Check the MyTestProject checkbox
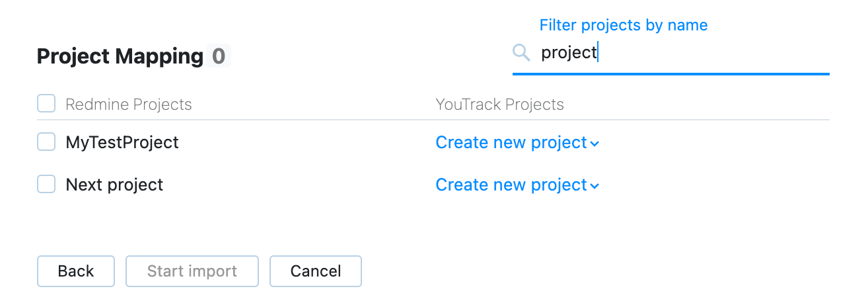 [46, 142]
